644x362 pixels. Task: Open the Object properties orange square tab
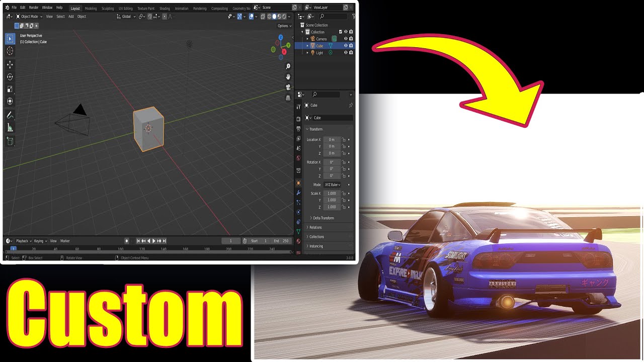(x=299, y=183)
